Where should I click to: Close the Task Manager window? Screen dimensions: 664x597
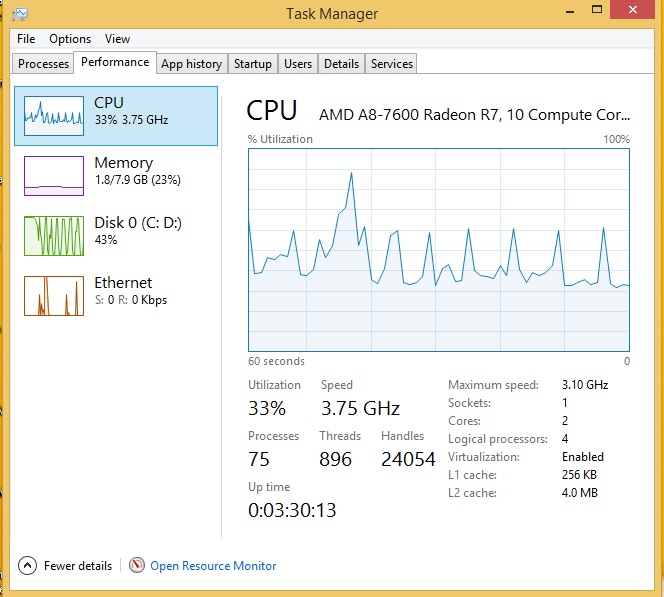click(x=633, y=10)
